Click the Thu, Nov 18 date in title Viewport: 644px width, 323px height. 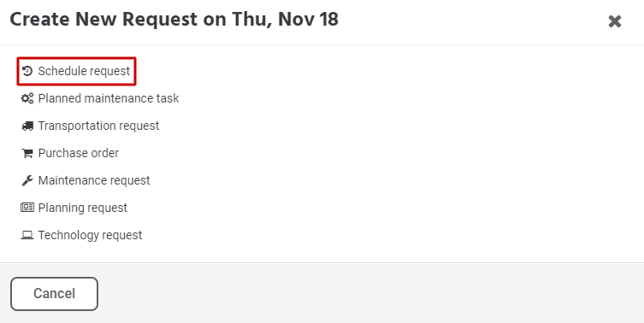tap(285, 20)
